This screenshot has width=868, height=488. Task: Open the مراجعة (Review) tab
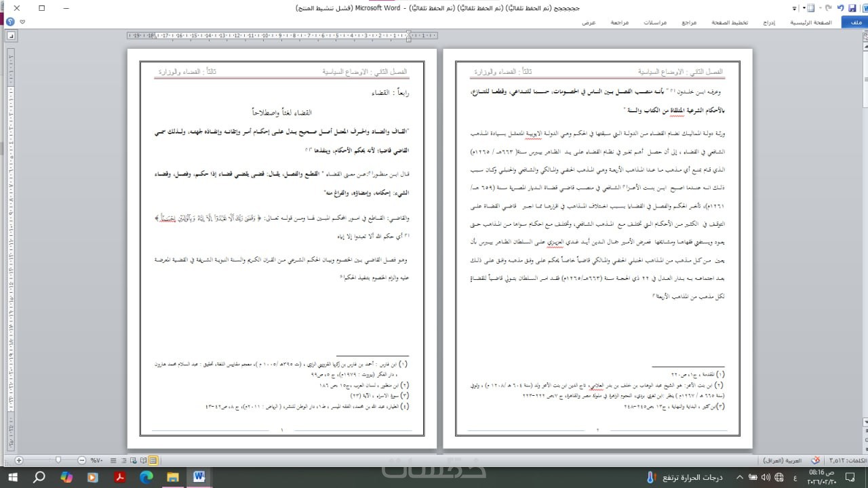[x=619, y=22]
